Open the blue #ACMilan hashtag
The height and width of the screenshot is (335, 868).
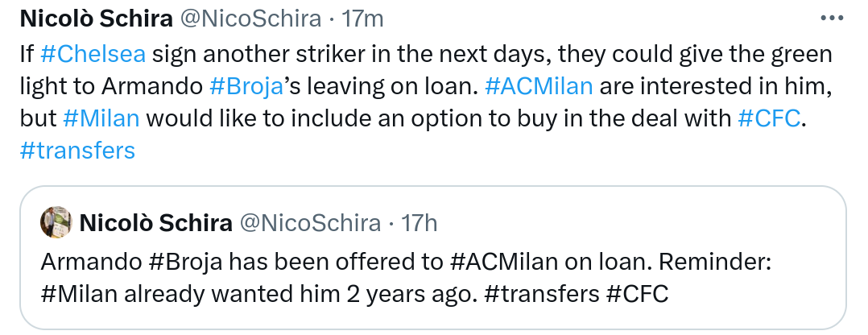[540, 86]
